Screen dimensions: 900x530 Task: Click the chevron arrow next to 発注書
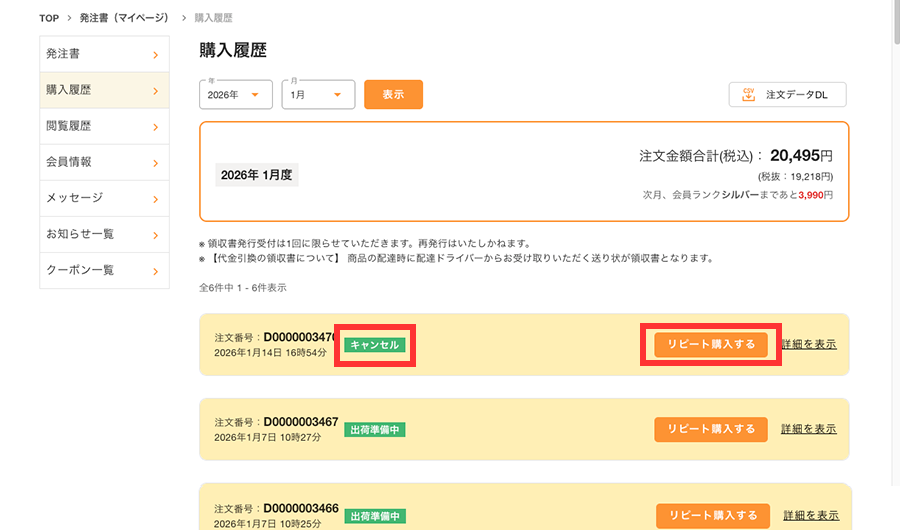coord(155,54)
